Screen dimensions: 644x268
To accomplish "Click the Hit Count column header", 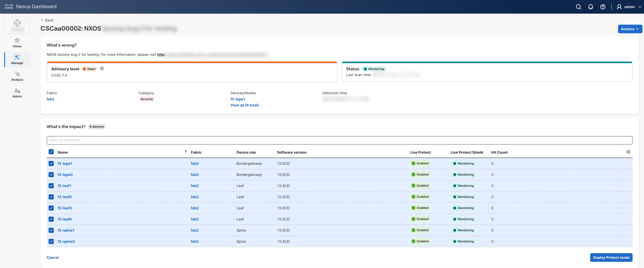I will click(x=499, y=152).
